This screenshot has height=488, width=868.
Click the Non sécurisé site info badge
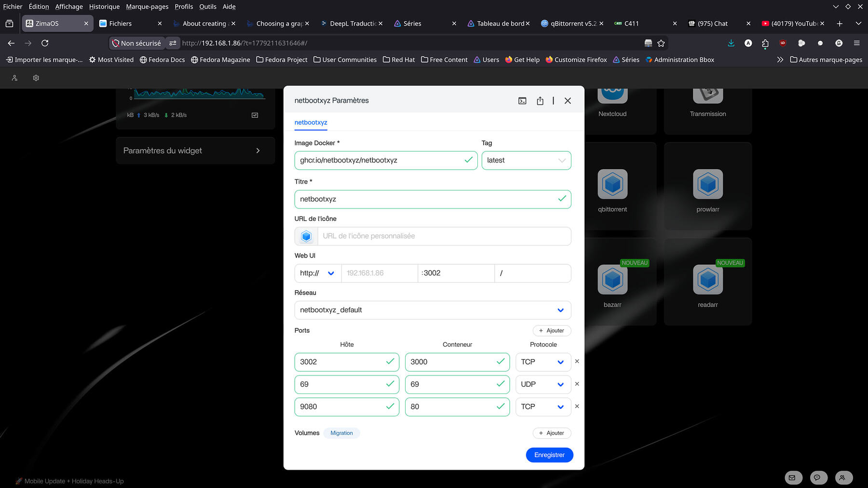tap(137, 43)
